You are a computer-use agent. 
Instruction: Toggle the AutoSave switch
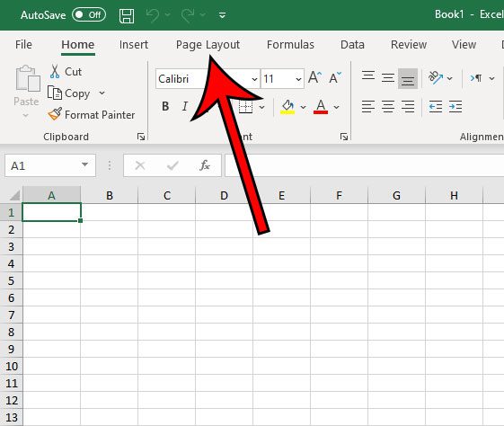click(x=89, y=14)
